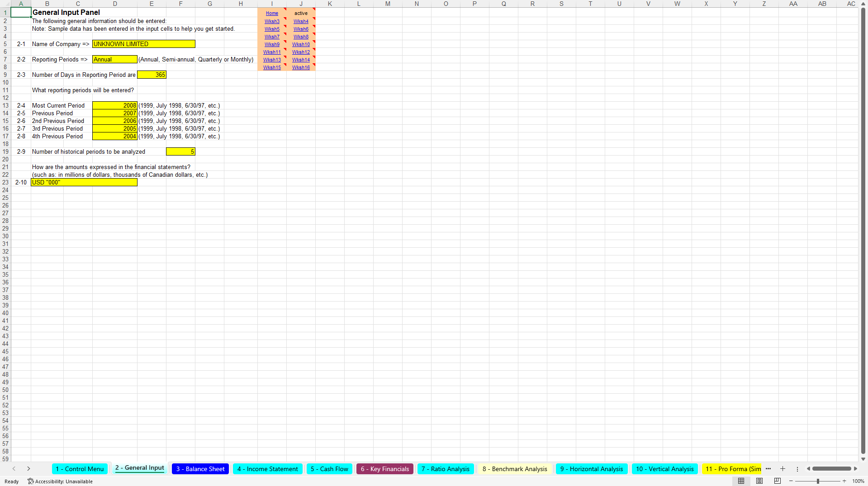
Task: Select the Most Current Period cell 2008
Action: coord(115,105)
